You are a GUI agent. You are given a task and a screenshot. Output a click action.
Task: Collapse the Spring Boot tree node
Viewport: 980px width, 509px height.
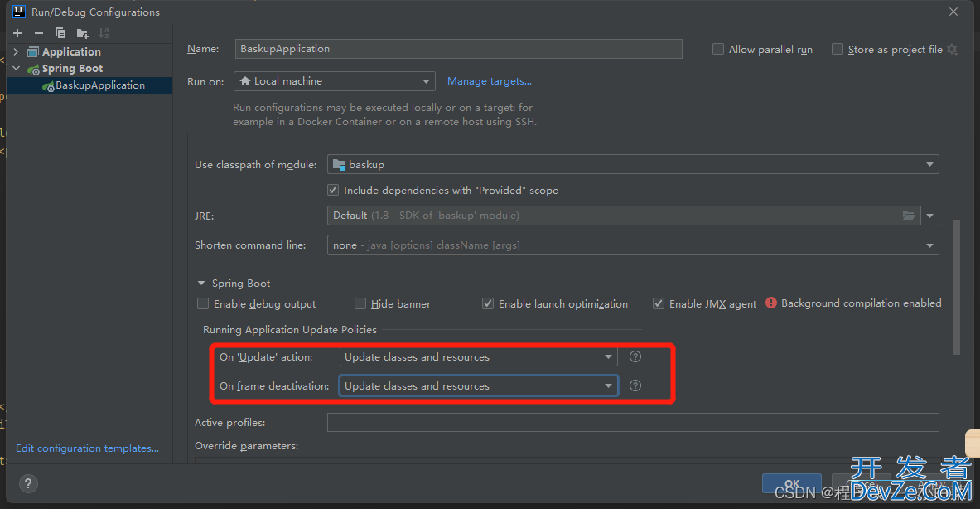(17, 68)
